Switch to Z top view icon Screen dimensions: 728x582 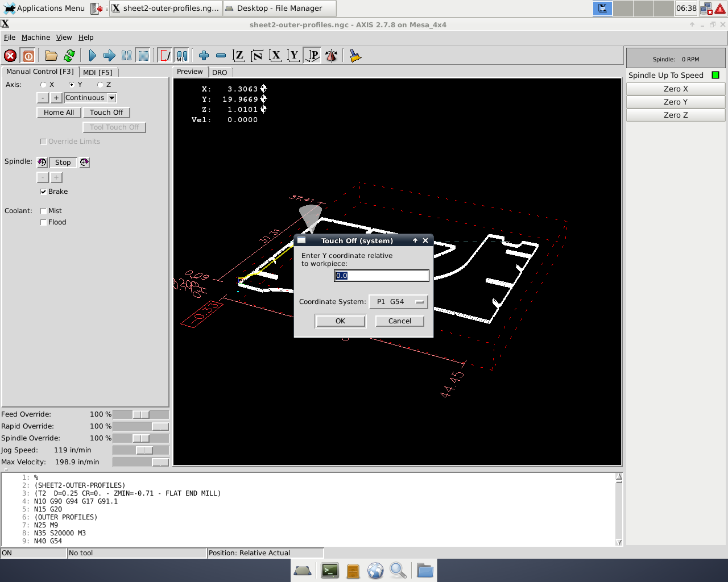(239, 56)
